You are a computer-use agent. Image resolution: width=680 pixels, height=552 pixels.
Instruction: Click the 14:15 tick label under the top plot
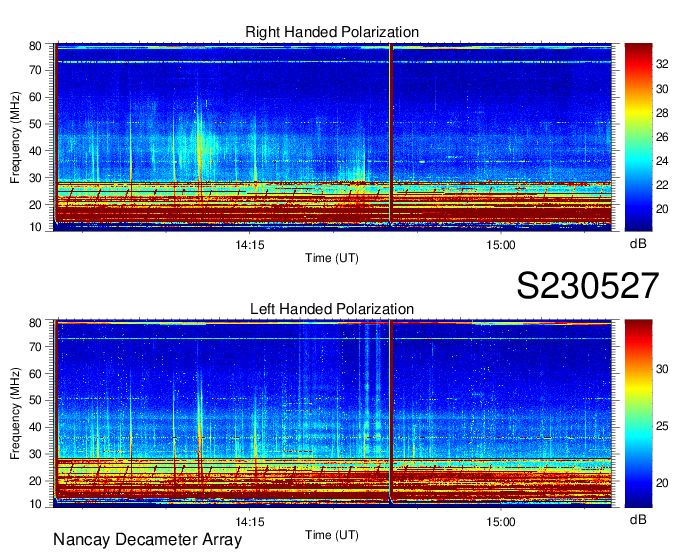click(x=250, y=245)
